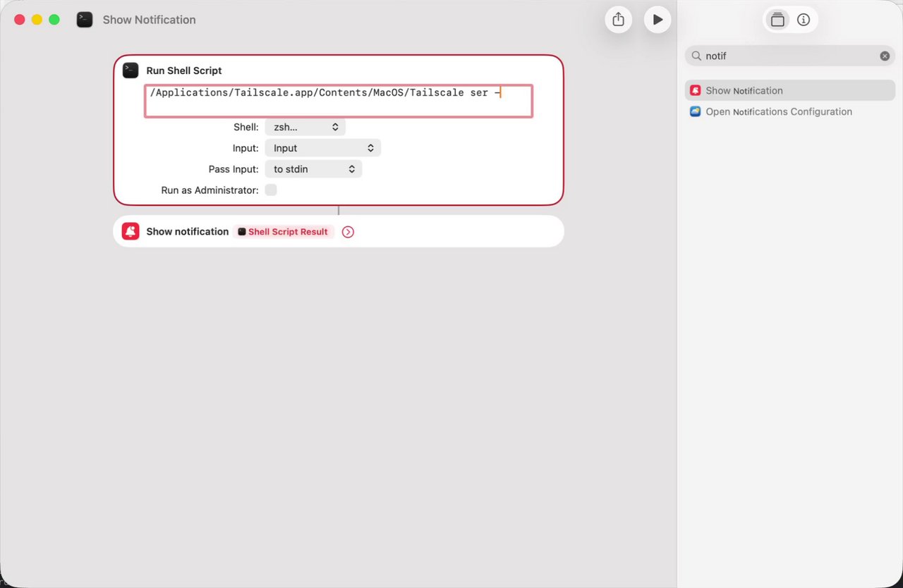Select Open Notifications Configuration result

(x=790, y=111)
